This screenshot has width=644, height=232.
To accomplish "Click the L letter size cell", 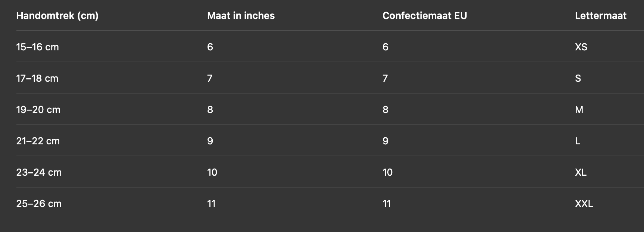I will (577, 141).
